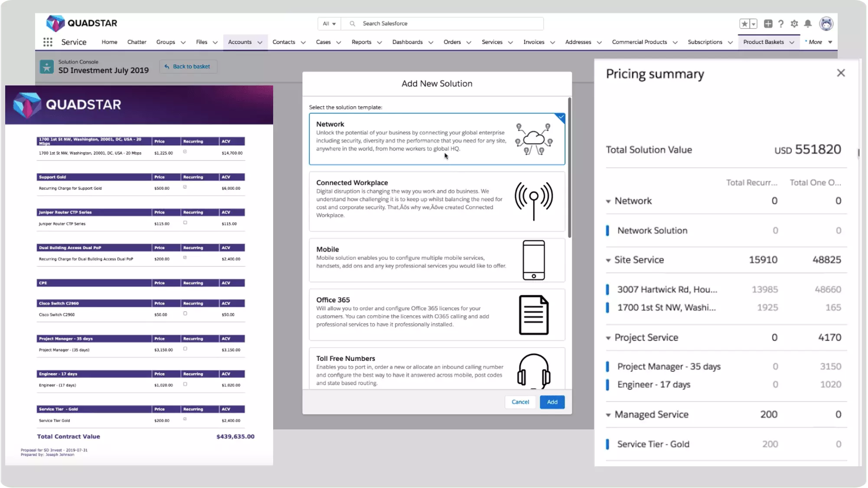Open the More navigation dropdown
Viewport: 868px width, 488px height.
coord(819,42)
